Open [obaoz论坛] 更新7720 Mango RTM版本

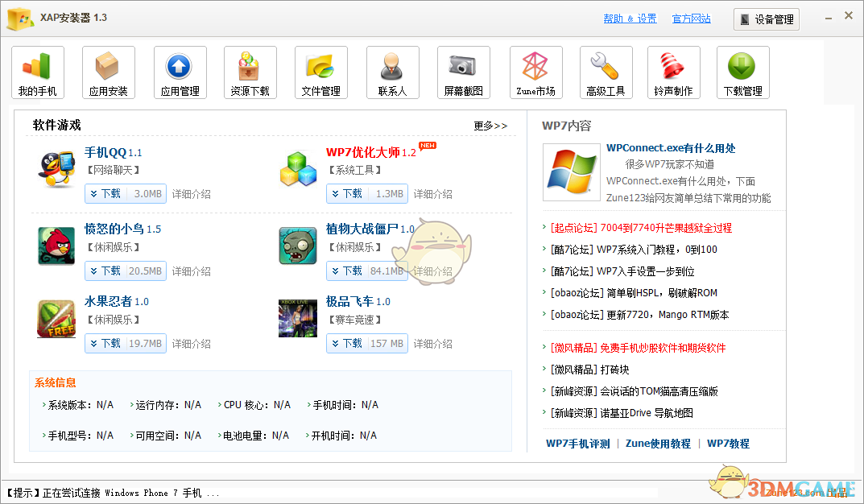tap(639, 315)
